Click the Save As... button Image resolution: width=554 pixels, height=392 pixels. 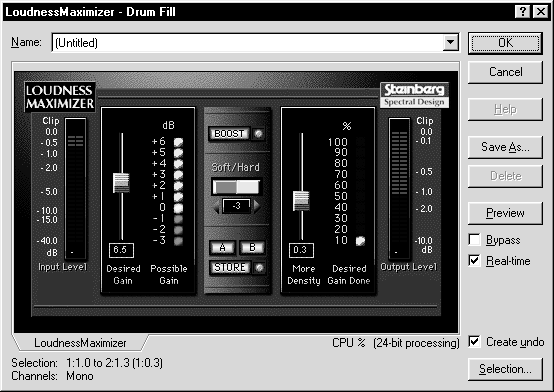(505, 147)
